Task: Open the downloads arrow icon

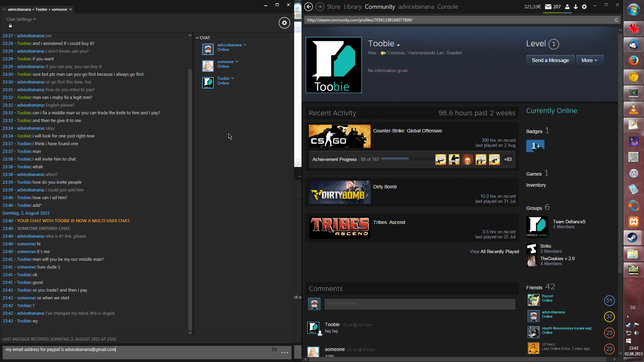Action: click(x=576, y=7)
